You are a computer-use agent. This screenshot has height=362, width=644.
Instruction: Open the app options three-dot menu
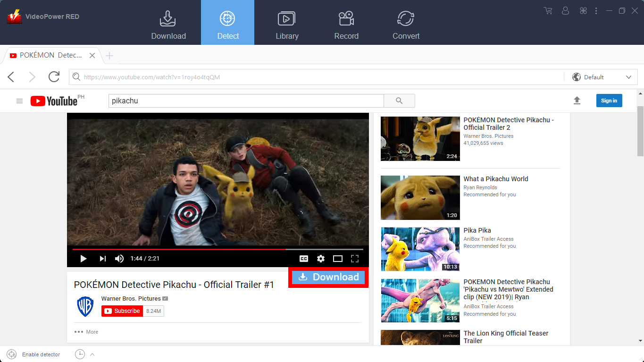[x=596, y=10]
